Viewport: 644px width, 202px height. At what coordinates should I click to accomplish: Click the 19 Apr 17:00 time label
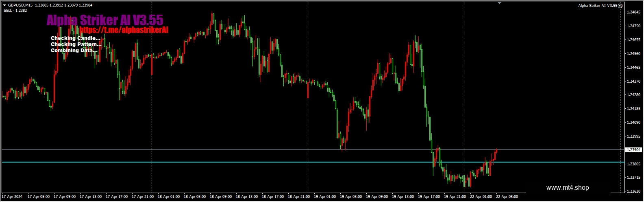point(429,197)
